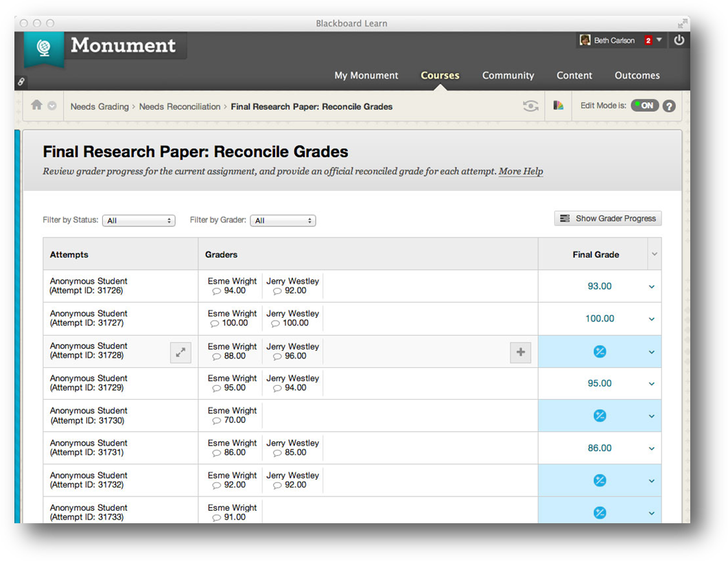
Task: Click the Attempts column header
Action: coord(69,255)
